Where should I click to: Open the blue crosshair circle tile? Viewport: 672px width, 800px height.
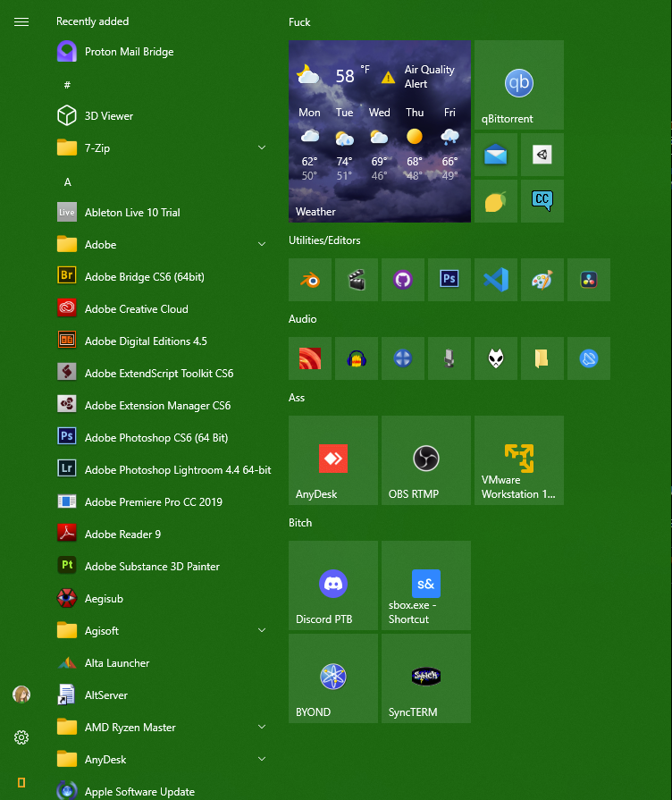point(403,358)
